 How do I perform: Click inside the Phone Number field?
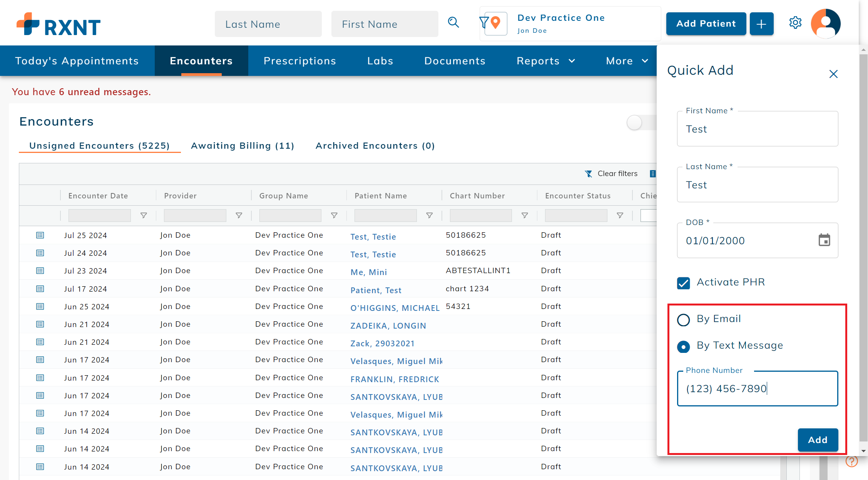tap(757, 389)
